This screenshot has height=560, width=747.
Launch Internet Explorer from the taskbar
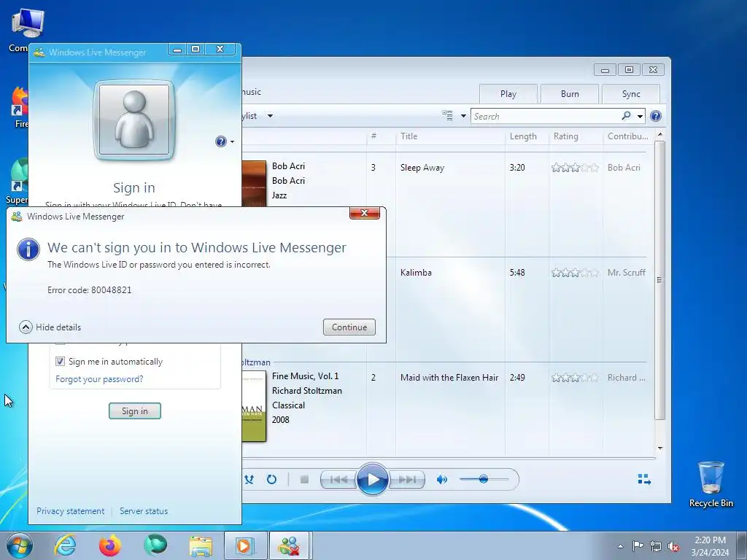point(65,545)
